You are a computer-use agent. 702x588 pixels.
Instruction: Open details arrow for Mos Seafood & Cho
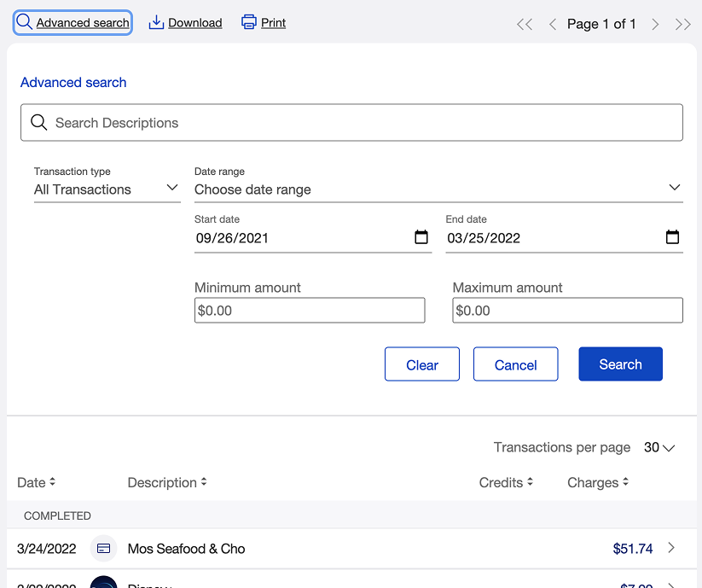tap(671, 548)
